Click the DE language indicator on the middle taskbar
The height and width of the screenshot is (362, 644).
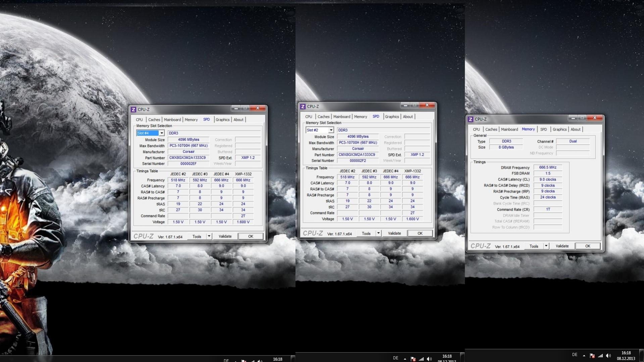click(x=396, y=358)
